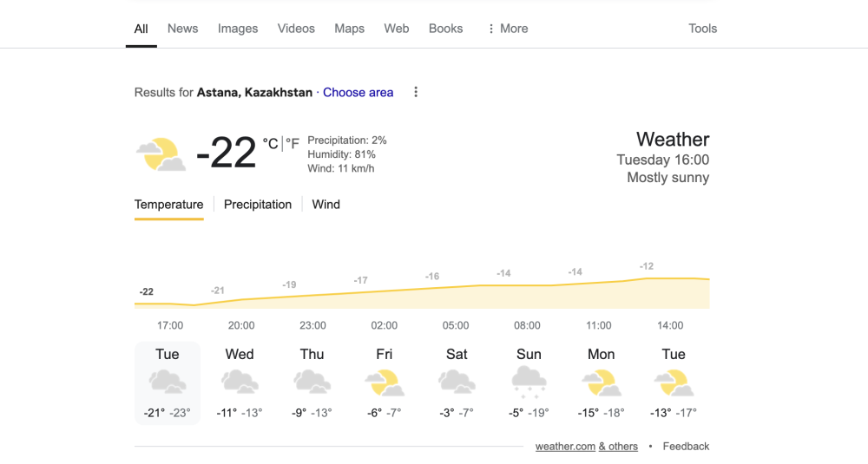Click the current mostly sunny weather icon
Screen dimensions: 868x464
pyautogui.click(x=161, y=154)
